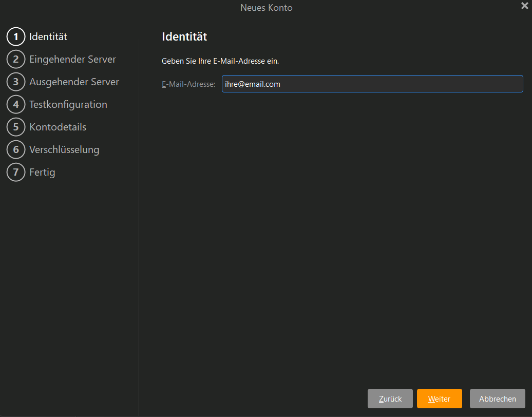
Task: Close the Neues Konto dialog
Action: coord(524,6)
